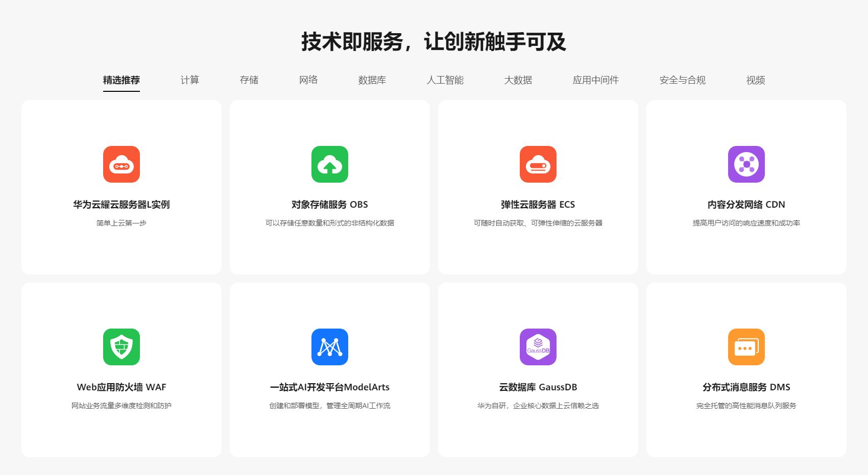This screenshot has width=868, height=475.
Task: Open the 数据库 category tab
Action: [372, 80]
